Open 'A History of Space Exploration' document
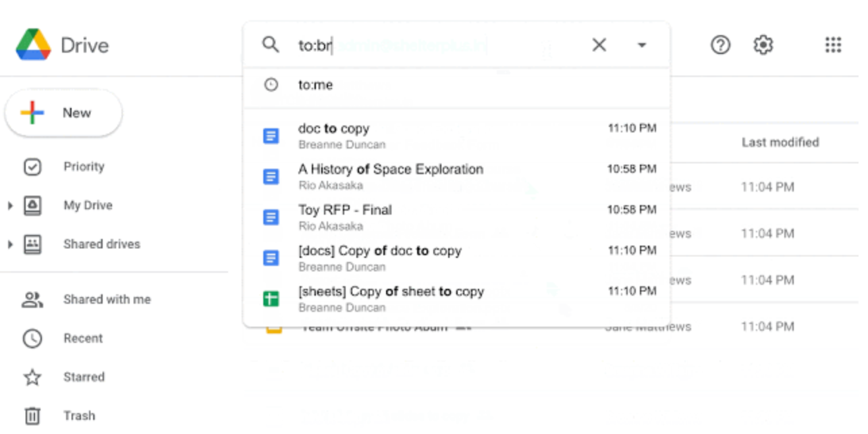This screenshot has height=434, width=868. (x=391, y=169)
